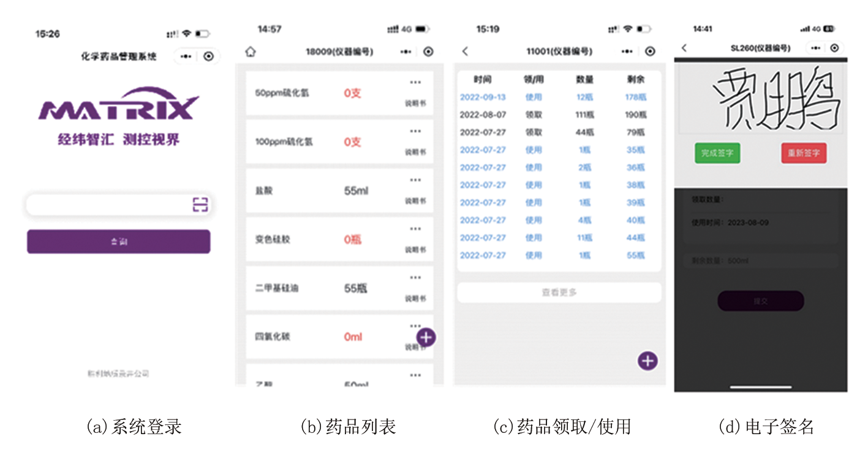Click the green 完成签字 button

click(717, 153)
